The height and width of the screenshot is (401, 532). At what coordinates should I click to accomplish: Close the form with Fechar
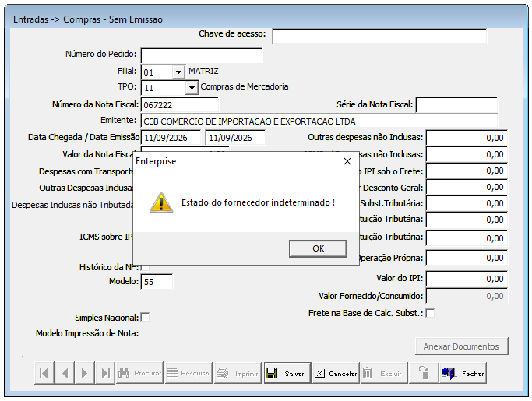[463, 373]
